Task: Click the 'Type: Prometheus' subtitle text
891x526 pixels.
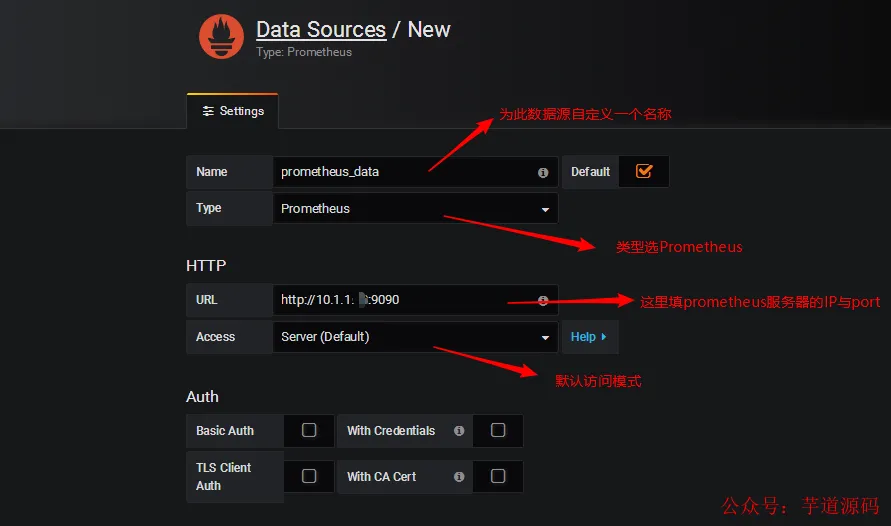Action: click(x=304, y=52)
